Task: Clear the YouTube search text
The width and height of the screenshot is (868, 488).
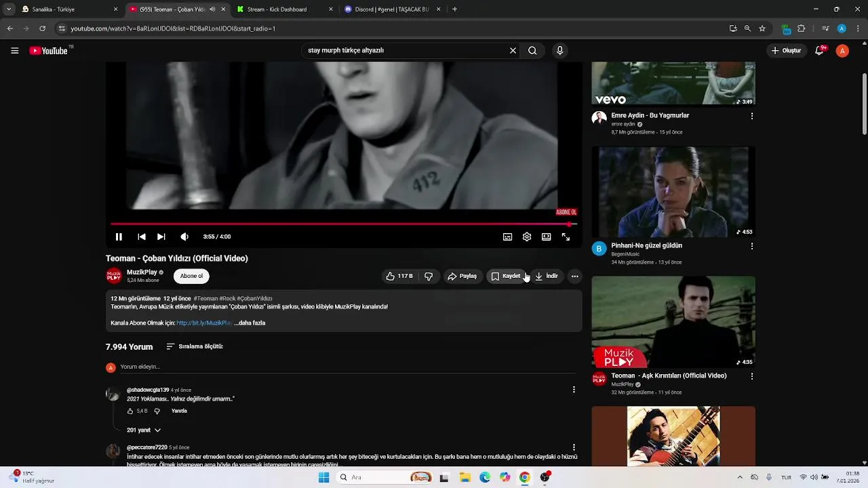Action: tap(513, 50)
